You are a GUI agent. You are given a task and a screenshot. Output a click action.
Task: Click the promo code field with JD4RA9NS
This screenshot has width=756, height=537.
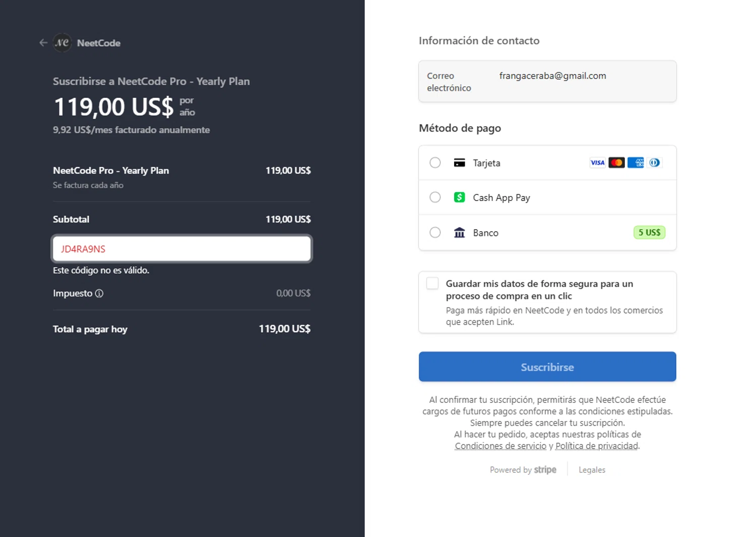[x=181, y=249]
